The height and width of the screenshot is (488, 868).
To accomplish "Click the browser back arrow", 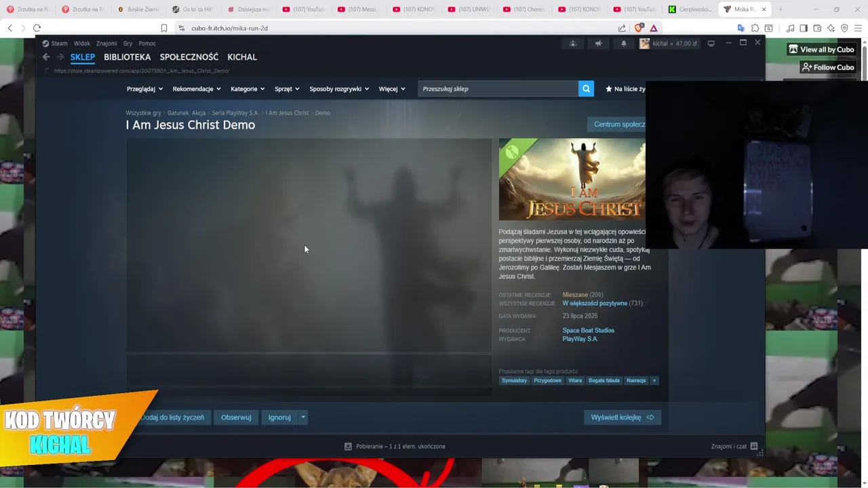I will 9,28.
